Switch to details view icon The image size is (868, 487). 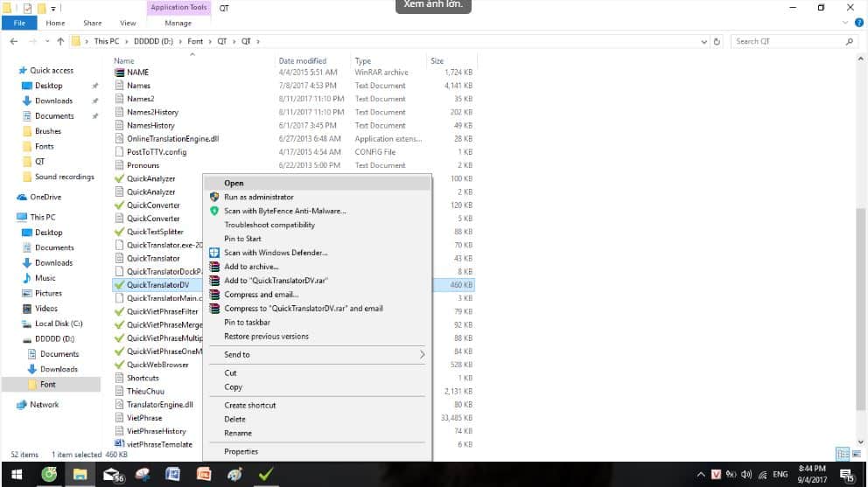click(x=843, y=454)
